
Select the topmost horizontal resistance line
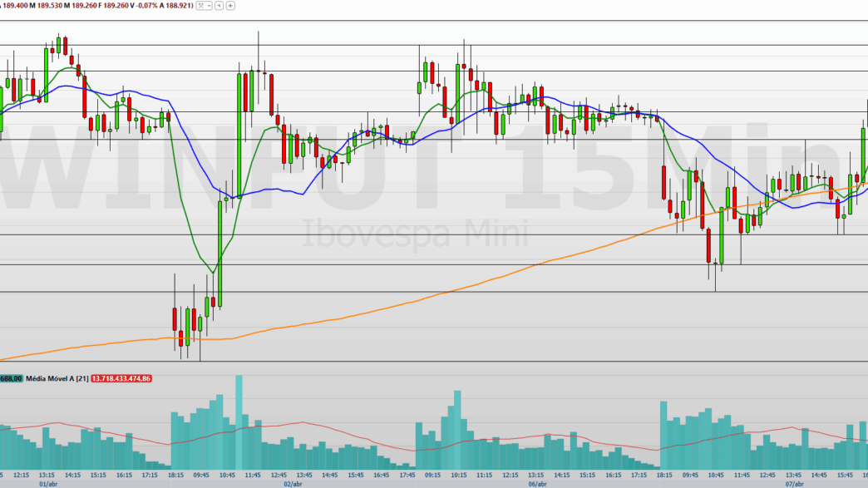pyautogui.click(x=432, y=44)
